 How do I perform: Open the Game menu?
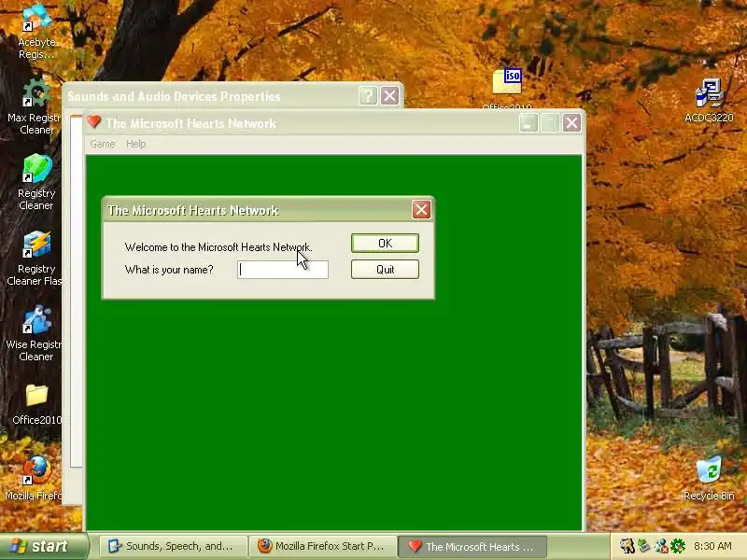[103, 144]
